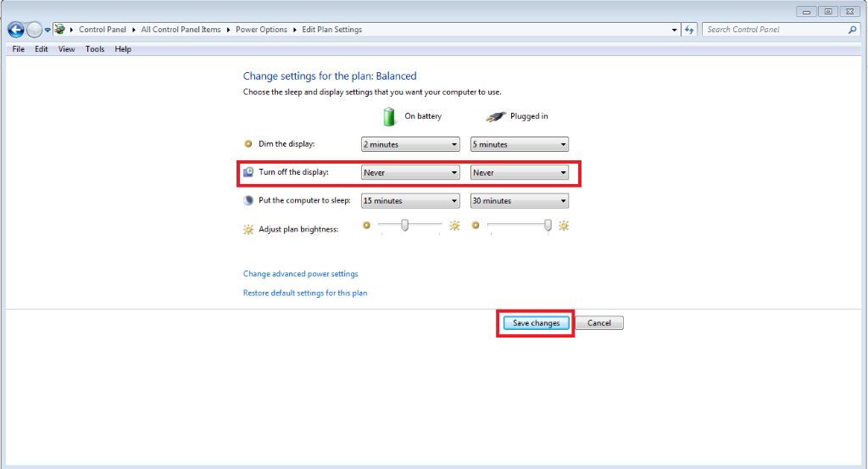Go to Power Options breadcrumb
The image size is (868, 469).
(261, 30)
